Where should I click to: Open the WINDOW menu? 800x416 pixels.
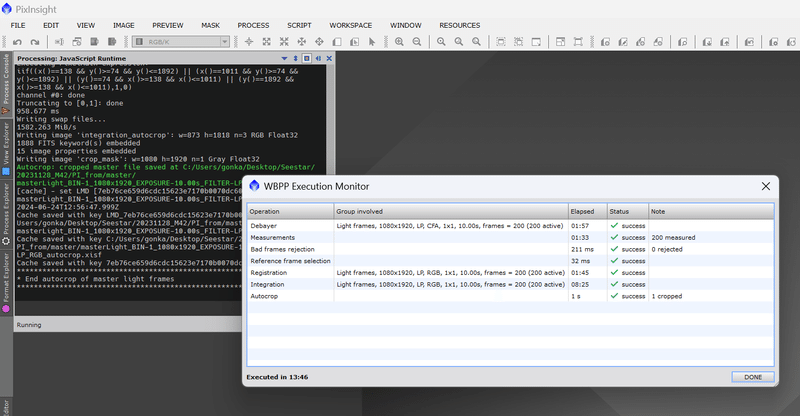point(406,25)
